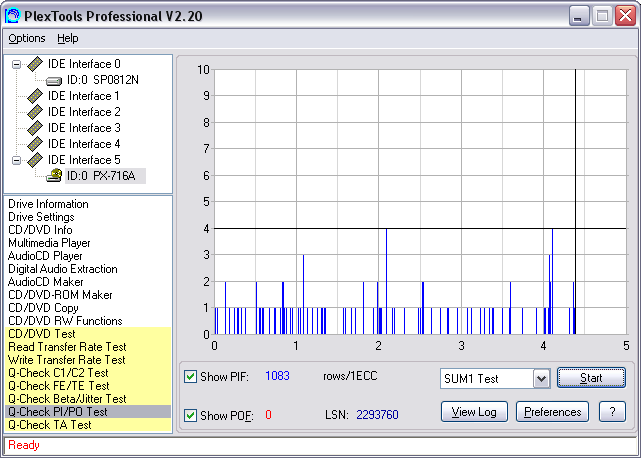Click the PIF count value 1083
The image size is (641, 458).
277,376
